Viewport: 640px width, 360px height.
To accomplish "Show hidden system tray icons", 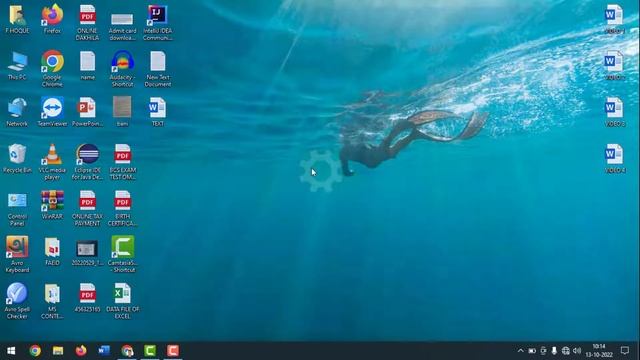I will tap(520, 351).
